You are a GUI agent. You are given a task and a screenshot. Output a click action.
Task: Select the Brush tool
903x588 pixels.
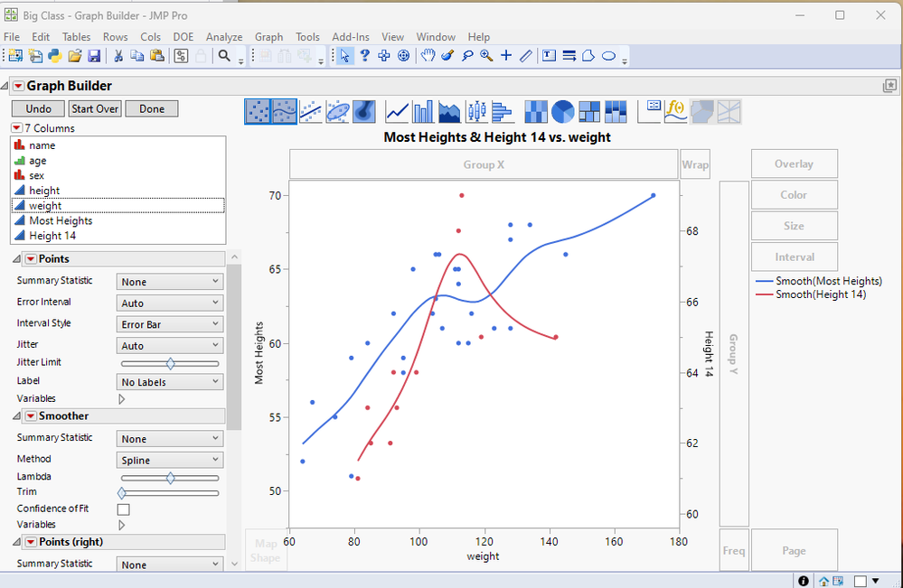tap(447, 56)
